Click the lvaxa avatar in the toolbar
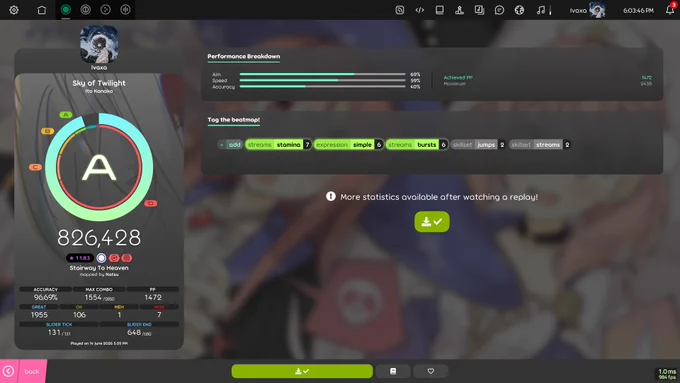 point(597,10)
